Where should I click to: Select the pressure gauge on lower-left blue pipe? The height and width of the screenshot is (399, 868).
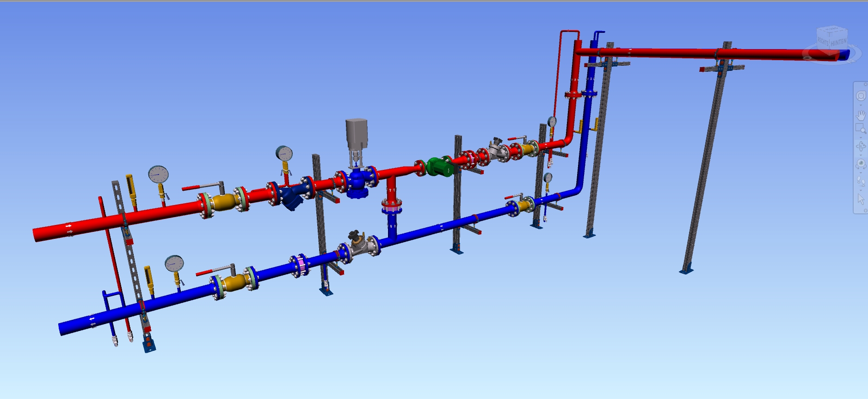pyautogui.click(x=174, y=263)
